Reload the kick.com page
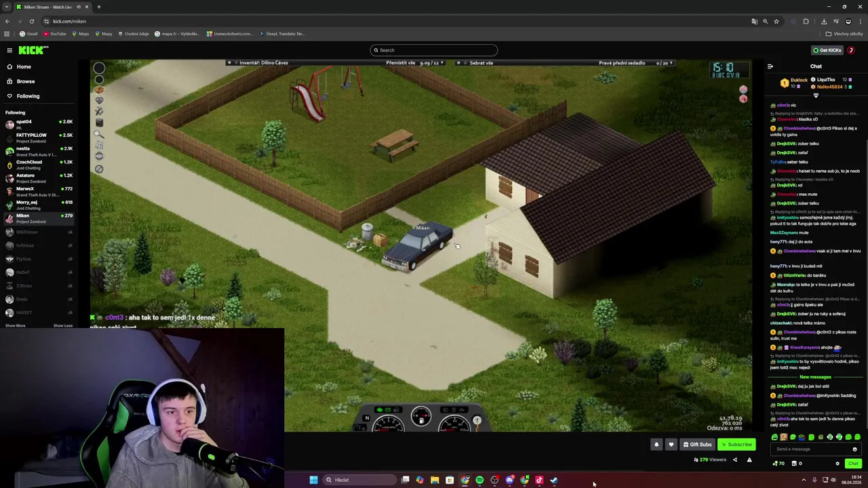Image resolution: width=868 pixels, height=488 pixels. (31, 21)
